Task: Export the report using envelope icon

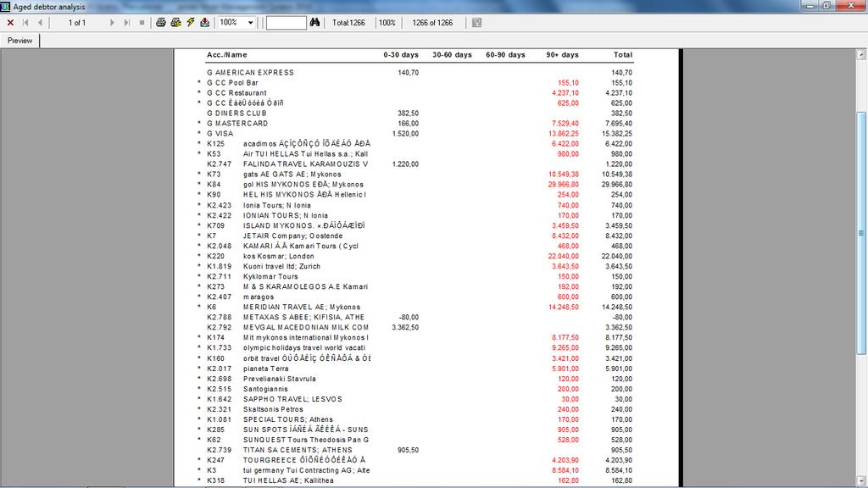Action: click(x=205, y=23)
